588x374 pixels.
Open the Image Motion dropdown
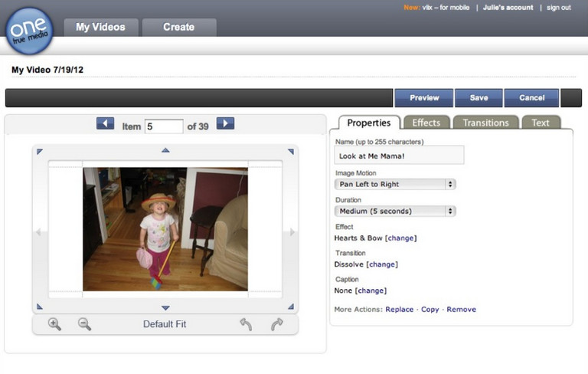[395, 184]
